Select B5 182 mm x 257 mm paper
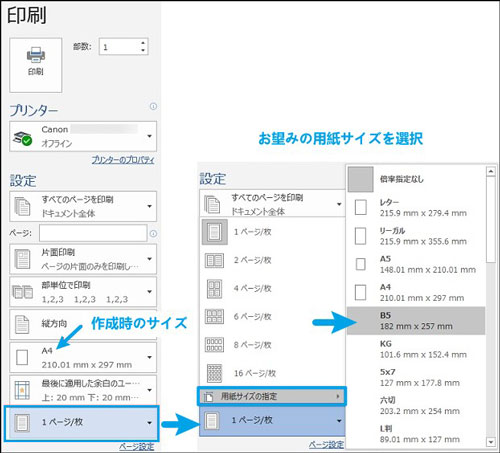The height and width of the screenshot is (453, 500). (x=416, y=321)
